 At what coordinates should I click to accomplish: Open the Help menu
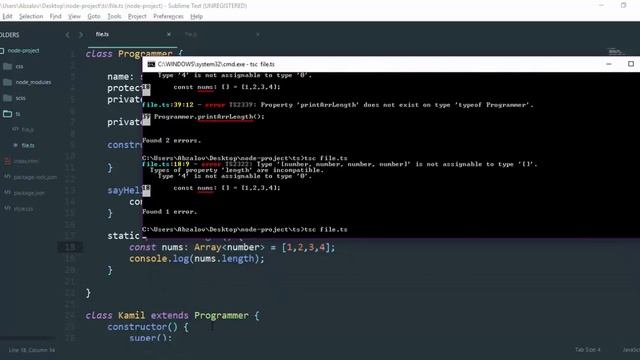[x=196, y=16]
